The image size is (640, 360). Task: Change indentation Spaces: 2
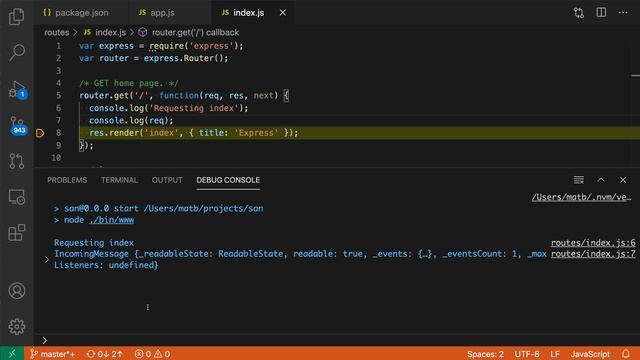click(x=485, y=353)
